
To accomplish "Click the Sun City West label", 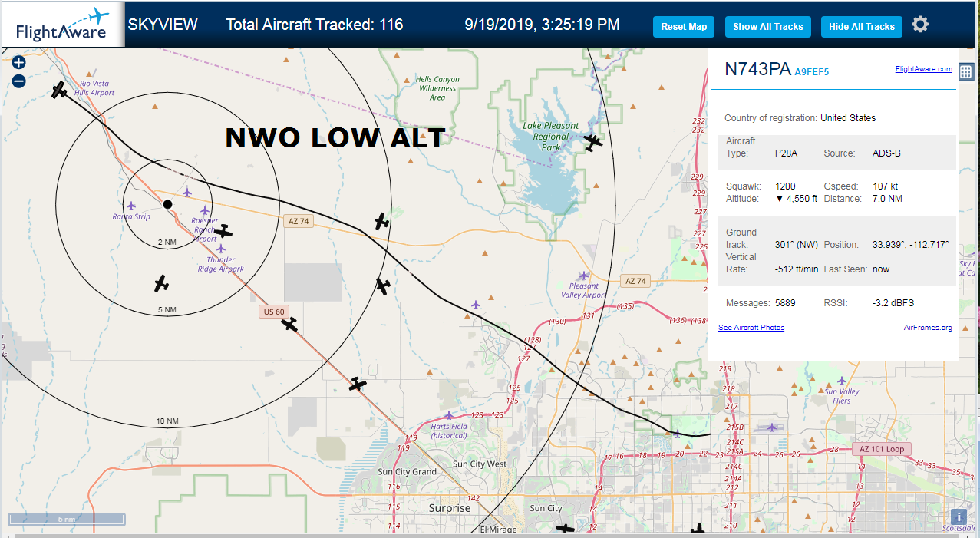I will (x=480, y=464).
